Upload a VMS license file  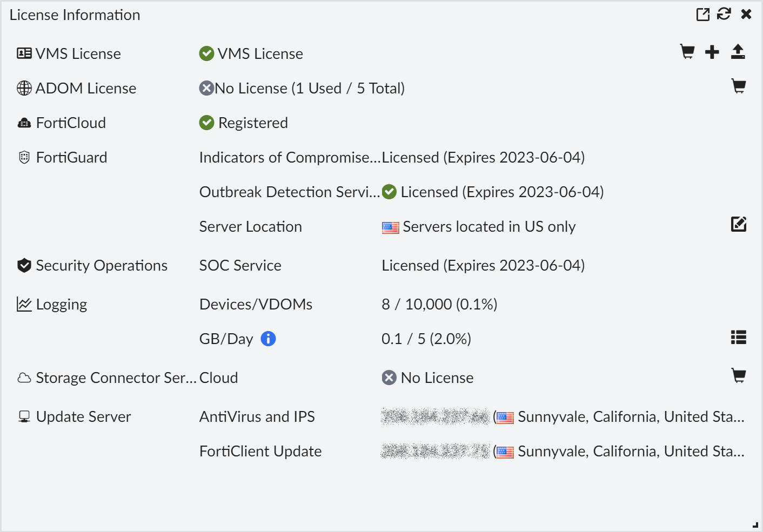click(x=738, y=52)
